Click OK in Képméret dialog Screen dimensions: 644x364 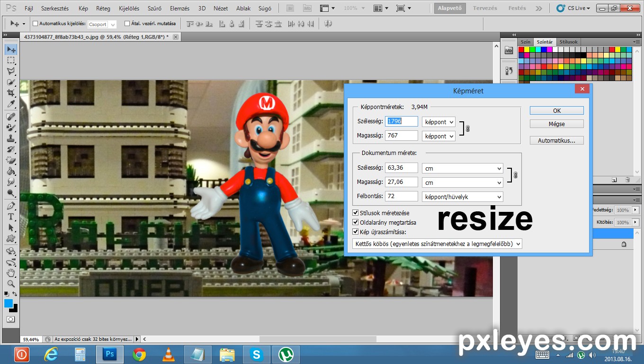pyautogui.click(x=557, y=110)
